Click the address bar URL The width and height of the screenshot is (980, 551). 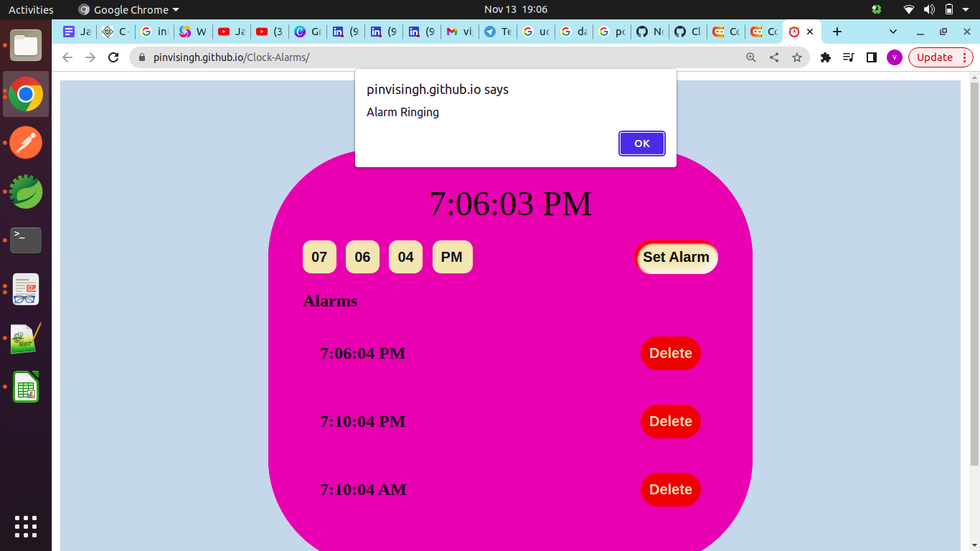231,57
